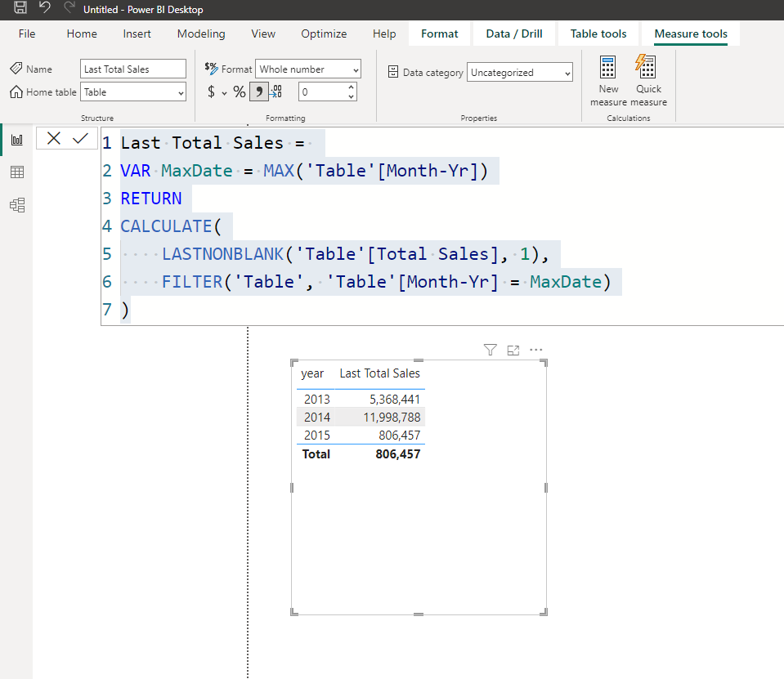
Task: Click the 11,998,788 value cell
Action: pos(392,418)
